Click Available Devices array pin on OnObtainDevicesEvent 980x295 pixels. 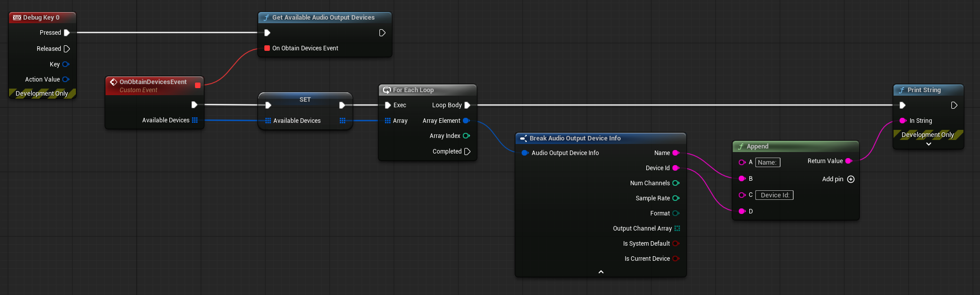tap(195, 120)
